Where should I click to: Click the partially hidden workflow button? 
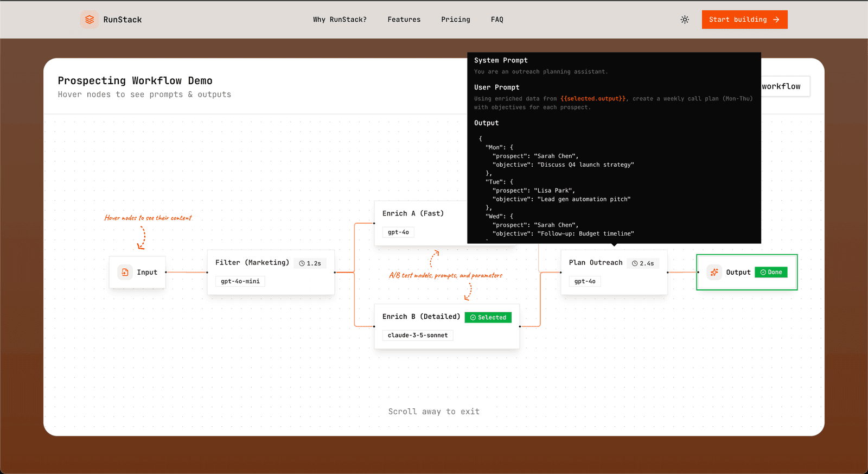[x=785, y=86]
